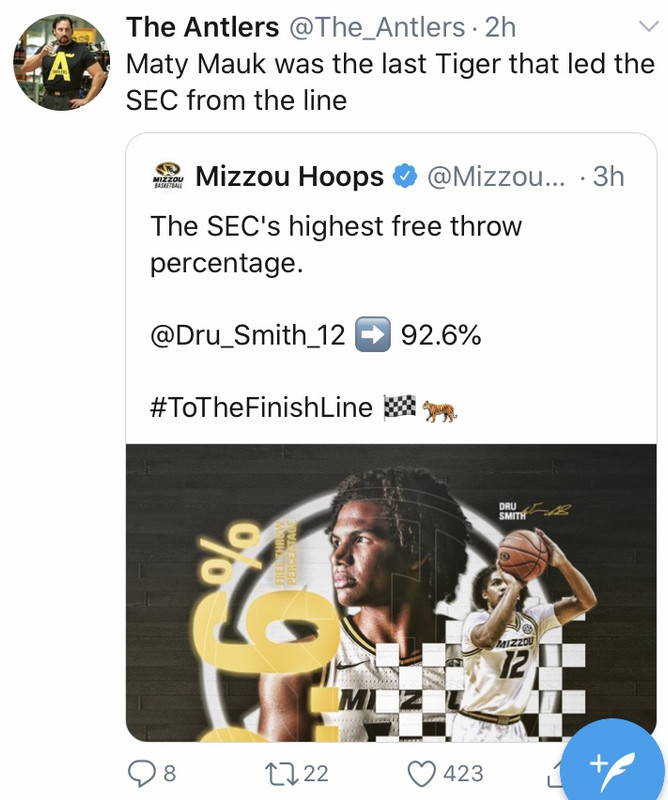This screenshot has width=668, height=800.
Task: Open The Antlers profile avatar
Action: click(60, 61)
